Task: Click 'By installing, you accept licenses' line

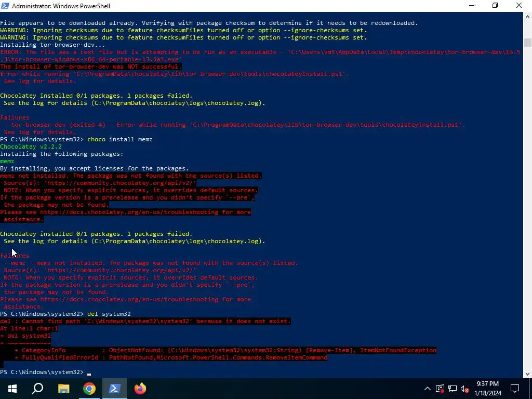Action: pyautogui.click(x=95, y=169)
